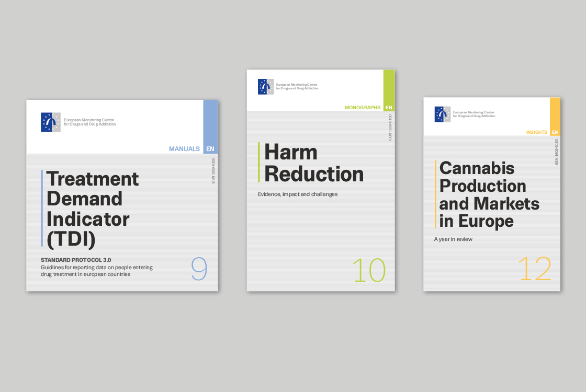Select the blue EN badge on the Manuals cover
The image size is (586, 392).
(x=210, y=149)
